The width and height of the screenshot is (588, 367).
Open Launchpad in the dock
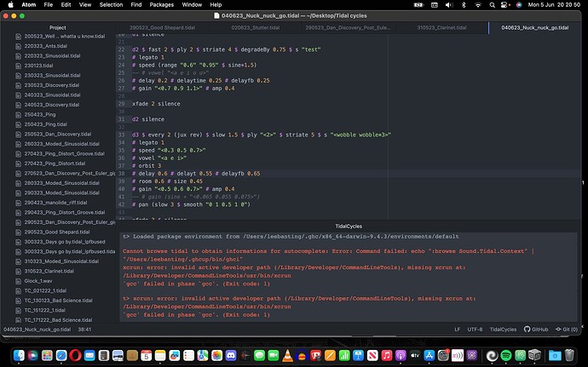click(47, 355)
